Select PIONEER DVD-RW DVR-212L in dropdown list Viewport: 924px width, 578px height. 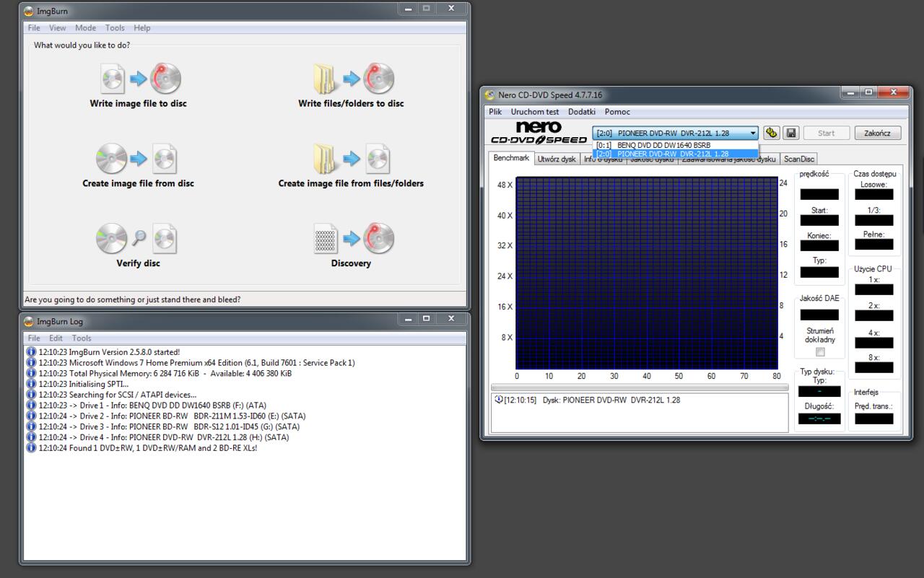click(676, 154)
